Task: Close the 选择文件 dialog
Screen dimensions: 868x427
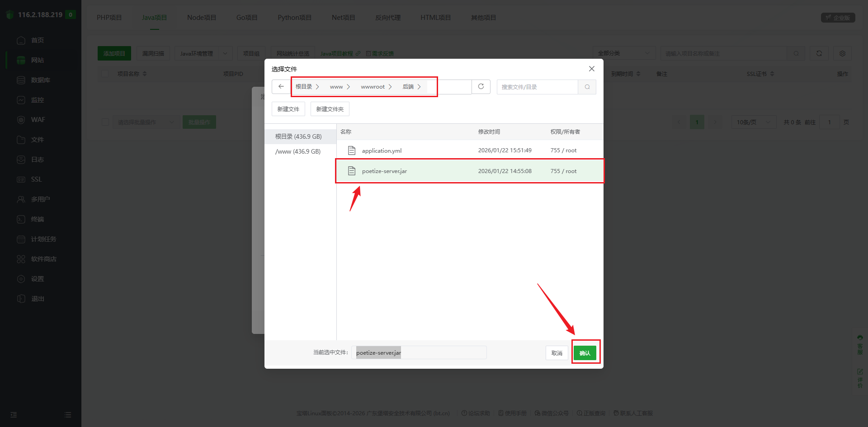Action: (x=591, y=69)
